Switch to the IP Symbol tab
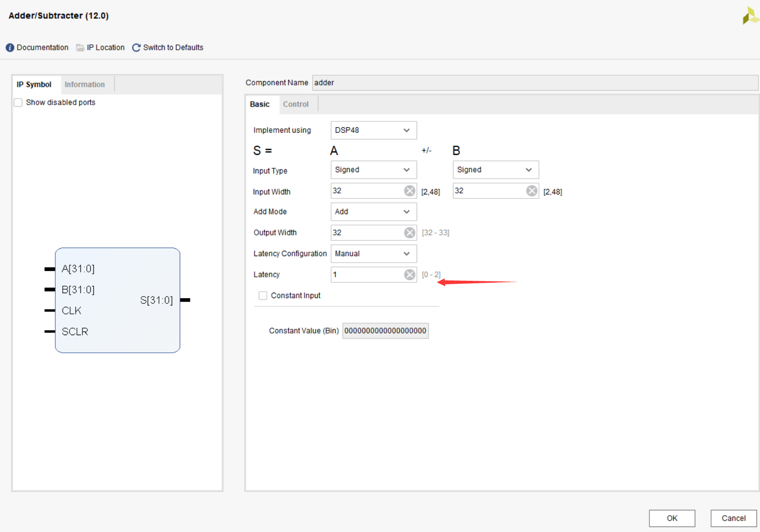Viewport: 760px width, 532px height. [x=34, y=84]
